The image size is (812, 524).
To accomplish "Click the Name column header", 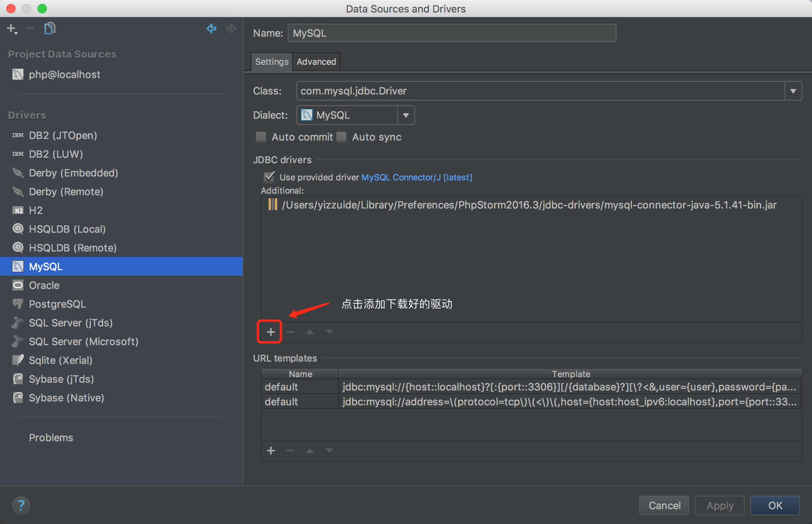I will coord(300,374).
